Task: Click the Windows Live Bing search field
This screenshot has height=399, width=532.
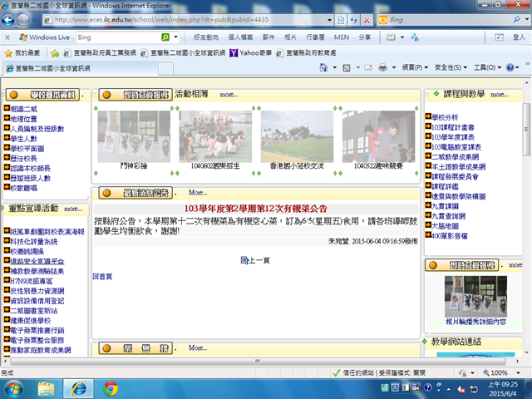Action: 119,37
